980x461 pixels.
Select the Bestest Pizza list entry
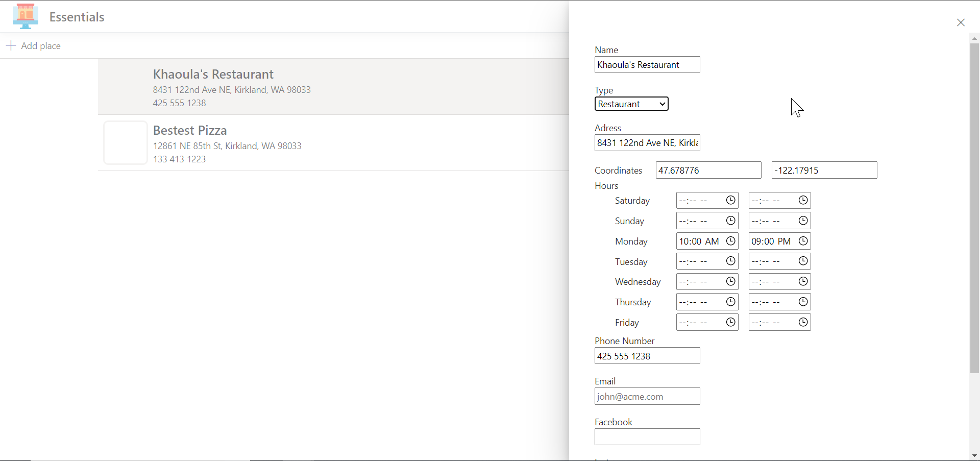(x=333, y=143)
